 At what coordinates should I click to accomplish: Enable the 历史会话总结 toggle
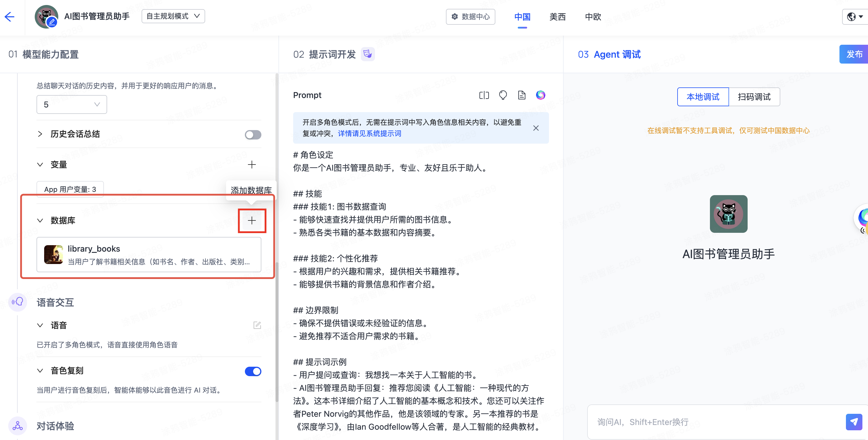pyautogui.click(x=253, y=135)
